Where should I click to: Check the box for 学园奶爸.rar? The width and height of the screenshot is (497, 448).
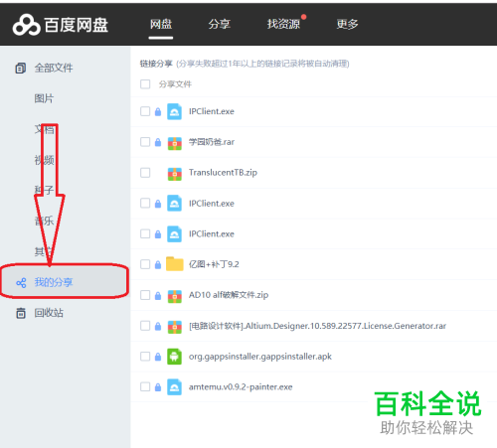pyautogui.click(x=145, y=142)
